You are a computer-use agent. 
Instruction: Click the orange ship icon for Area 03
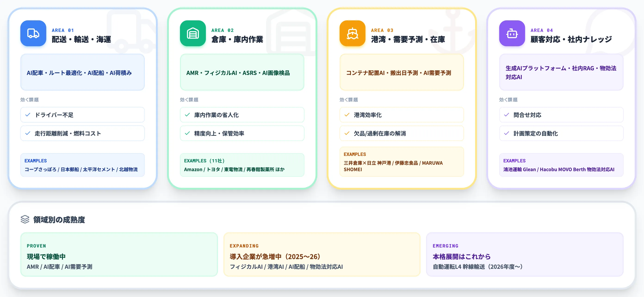pyautogui.click(x=353, y=33)
